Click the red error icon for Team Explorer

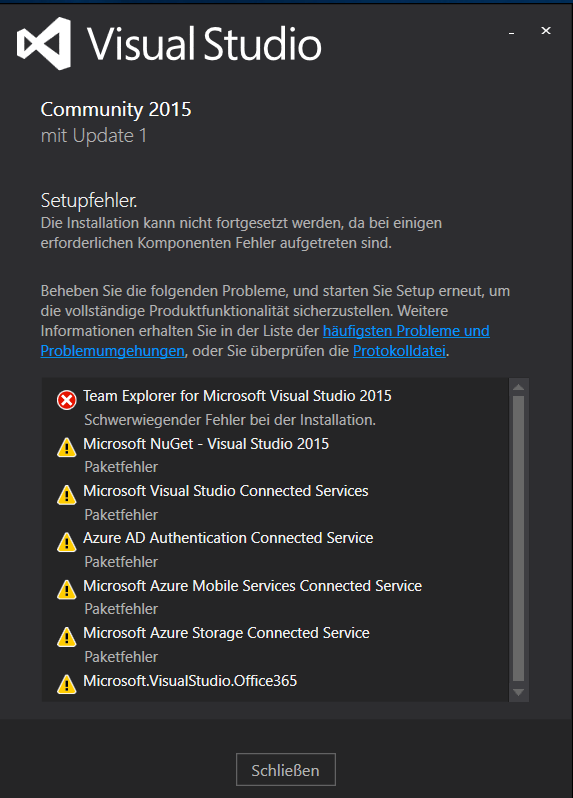coord(67,400)
